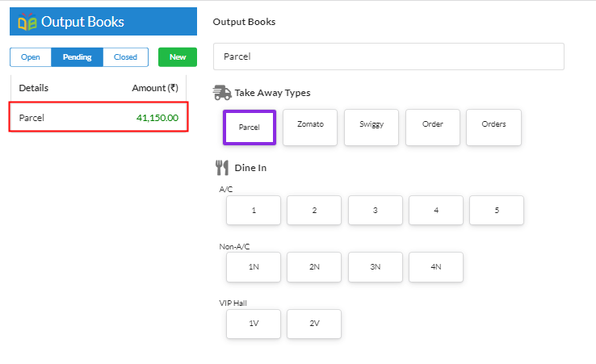Switch to the Open tab
The height and width of the screenshot is (364, 596).
click(x=31, y=57)
